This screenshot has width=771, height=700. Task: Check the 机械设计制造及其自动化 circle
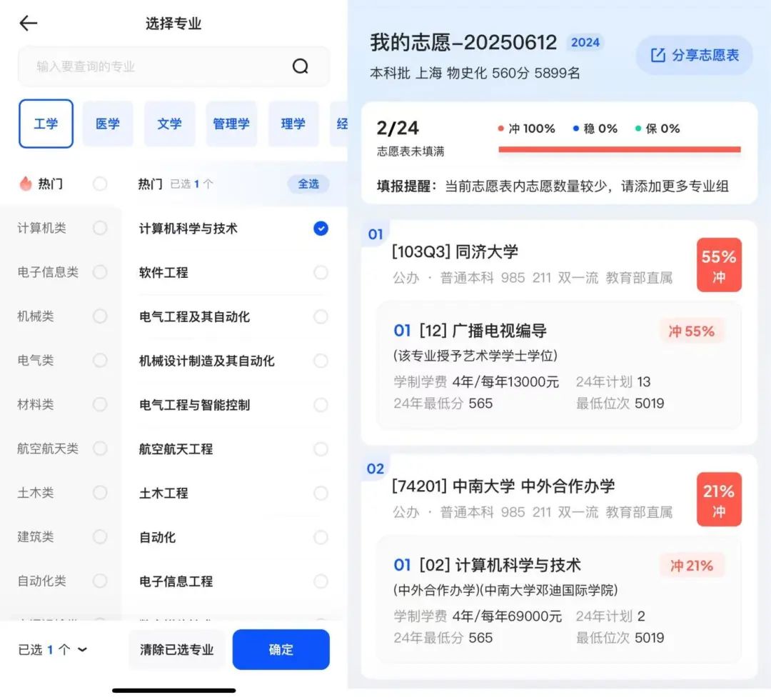click(321, 361)
